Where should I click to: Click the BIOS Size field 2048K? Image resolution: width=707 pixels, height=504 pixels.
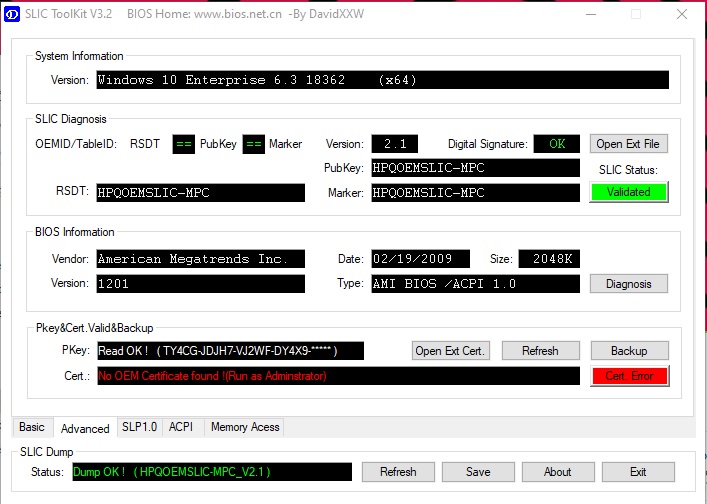pos(549,259)
